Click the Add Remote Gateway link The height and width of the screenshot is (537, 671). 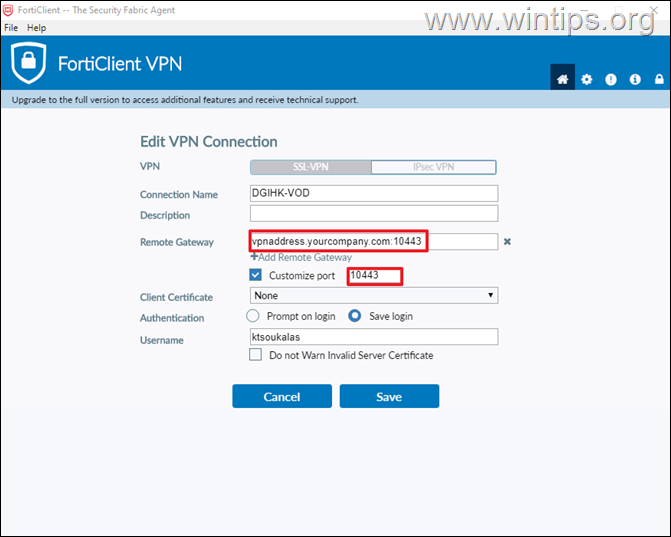click(x=301, y=257)
